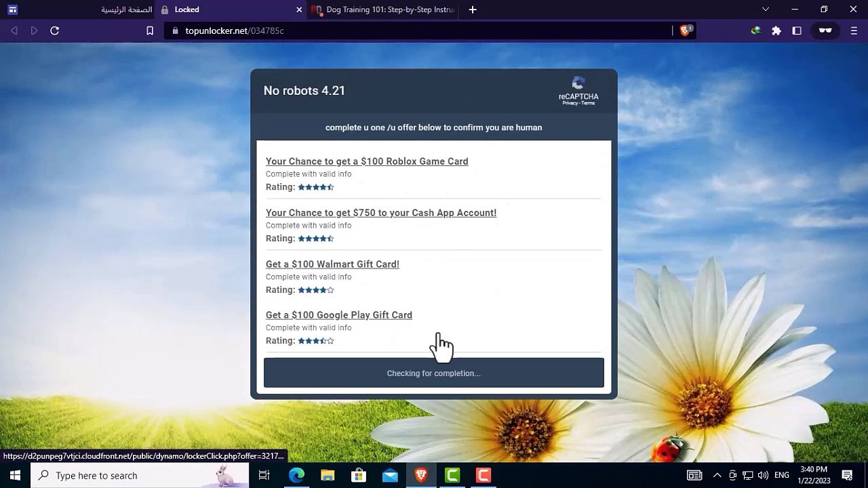Toggle the ENG input language indicator
868x488 pixels.
[782, 475]
